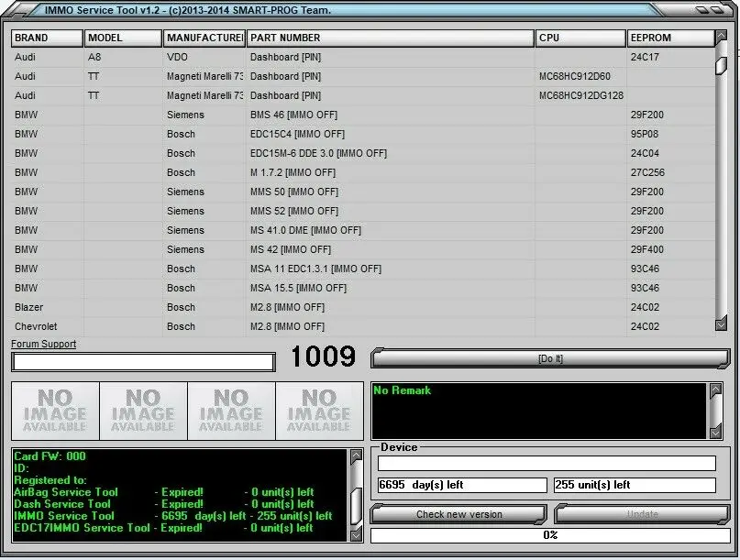740x560 pixels.
Task: Click the search field under Forum Support
Action: tap(143, 362)
